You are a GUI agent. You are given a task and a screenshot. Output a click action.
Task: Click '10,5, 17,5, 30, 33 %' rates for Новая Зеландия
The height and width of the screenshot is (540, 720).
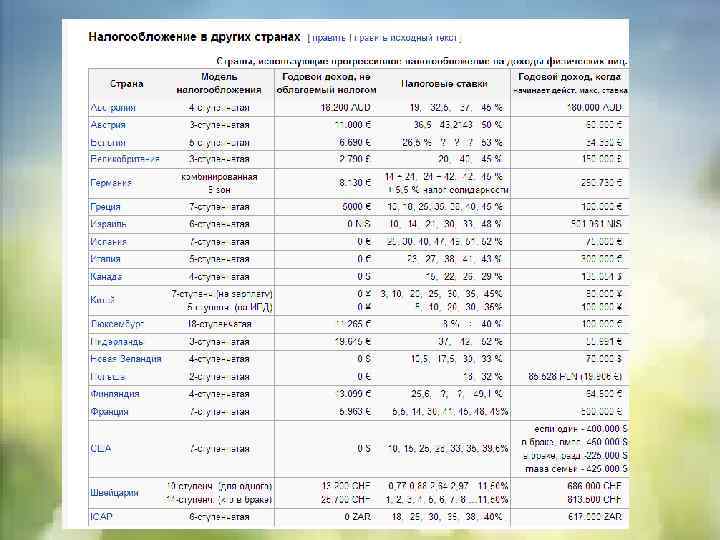coord(457,359)
